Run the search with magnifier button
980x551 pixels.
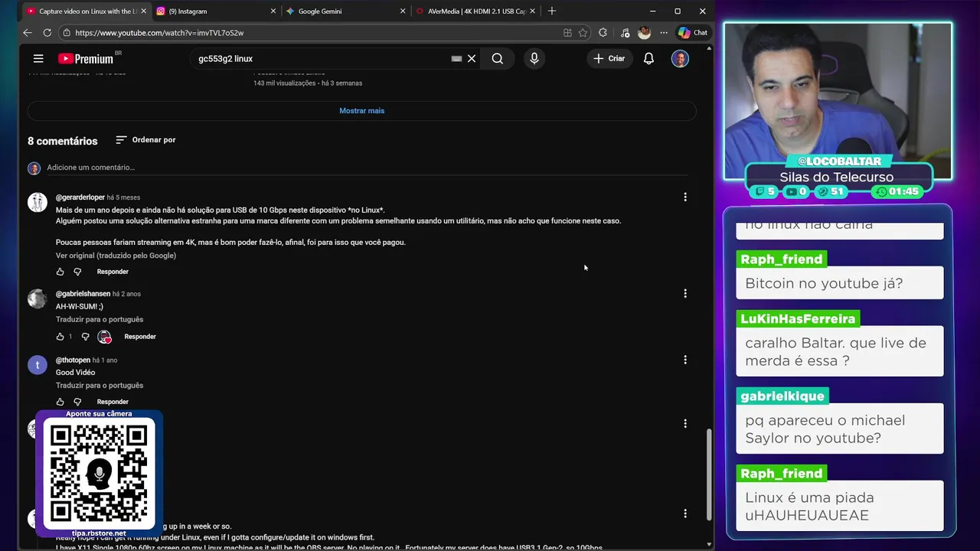[498, 58]
